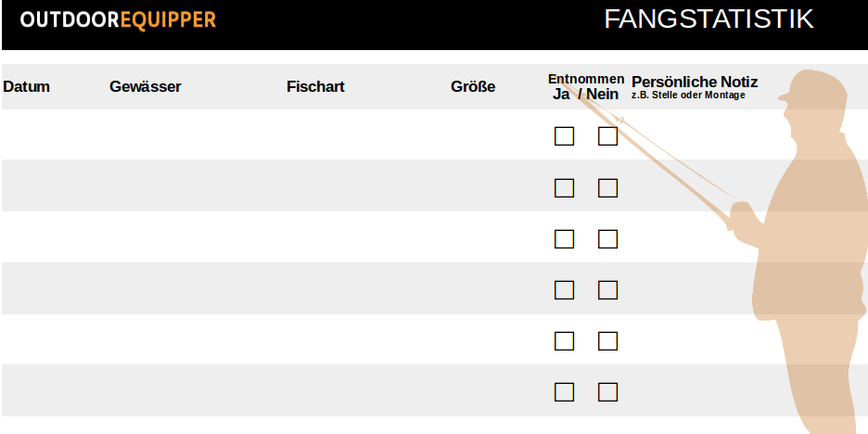Check the Ja box in first row
The width and height of the screenshot is (868, 434).
[x=564, y=136]
